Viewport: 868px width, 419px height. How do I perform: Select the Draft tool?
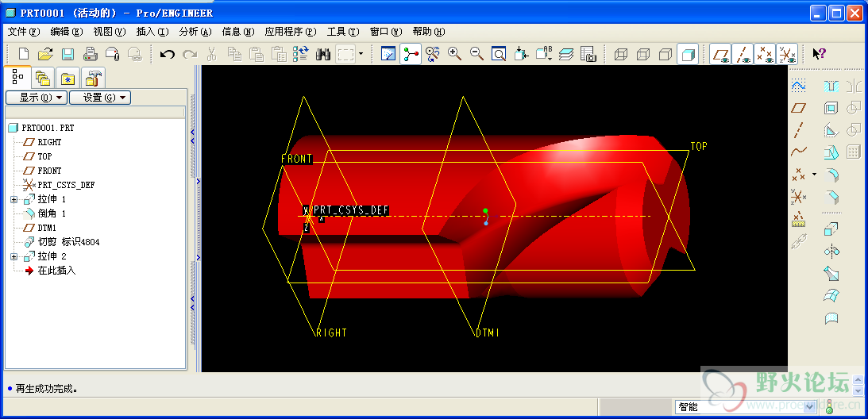(831, 152)
